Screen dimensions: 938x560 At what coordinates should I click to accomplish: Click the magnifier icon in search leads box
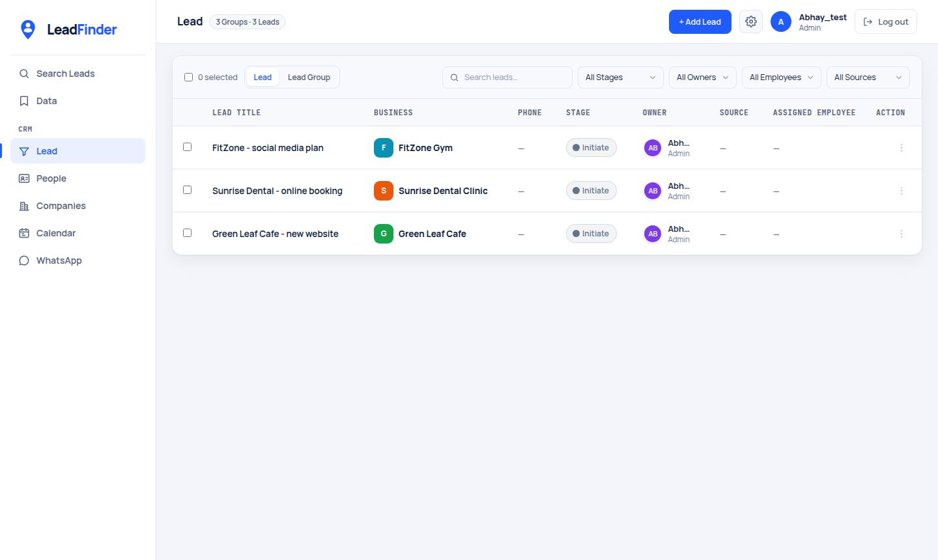(455, 77)
